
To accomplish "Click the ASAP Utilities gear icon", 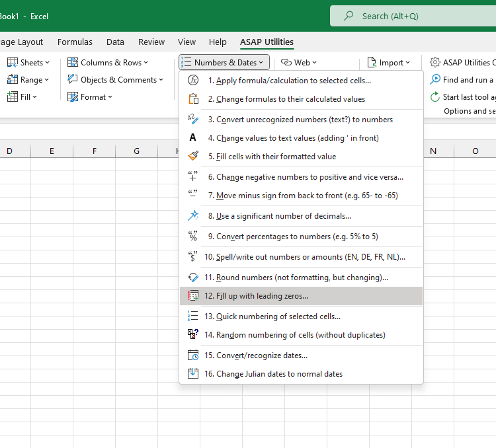I will pos(435,62).
